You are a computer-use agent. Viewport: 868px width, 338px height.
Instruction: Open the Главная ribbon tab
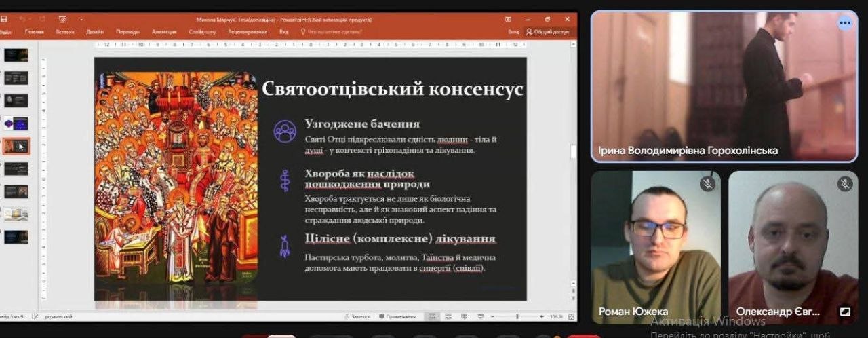click(35, 31)
